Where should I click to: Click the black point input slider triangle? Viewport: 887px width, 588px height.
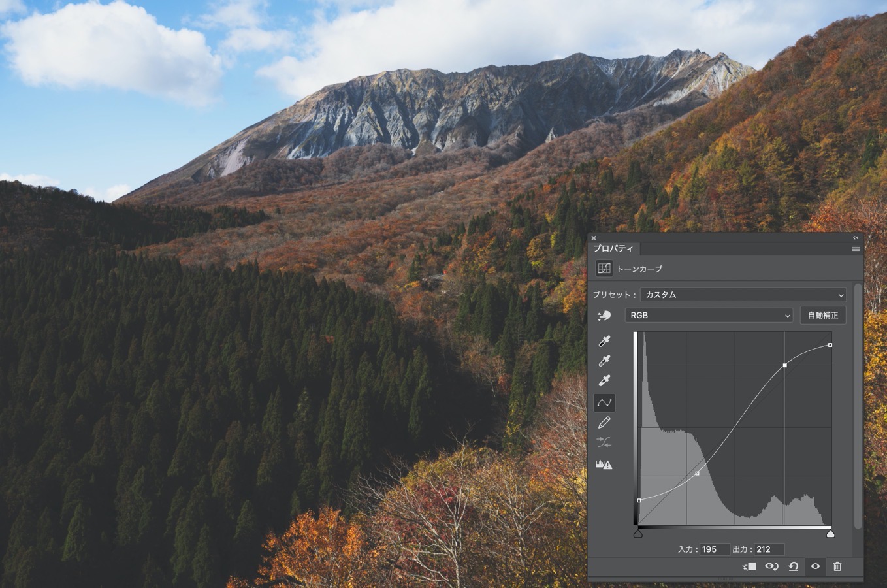click(x=638, y=534)
